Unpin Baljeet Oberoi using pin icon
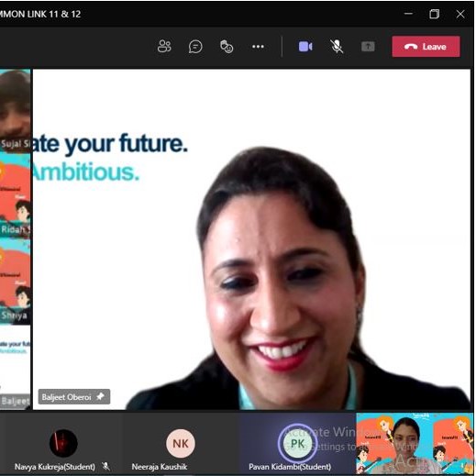This screenshot has height=476, width=476. click(x=100, y=396)
